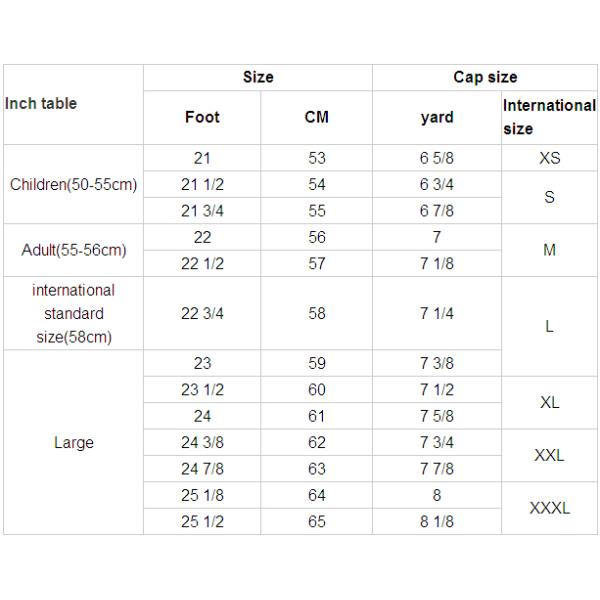Select the "CM" column header
The image size is (600, 600).
coord(316,117)
